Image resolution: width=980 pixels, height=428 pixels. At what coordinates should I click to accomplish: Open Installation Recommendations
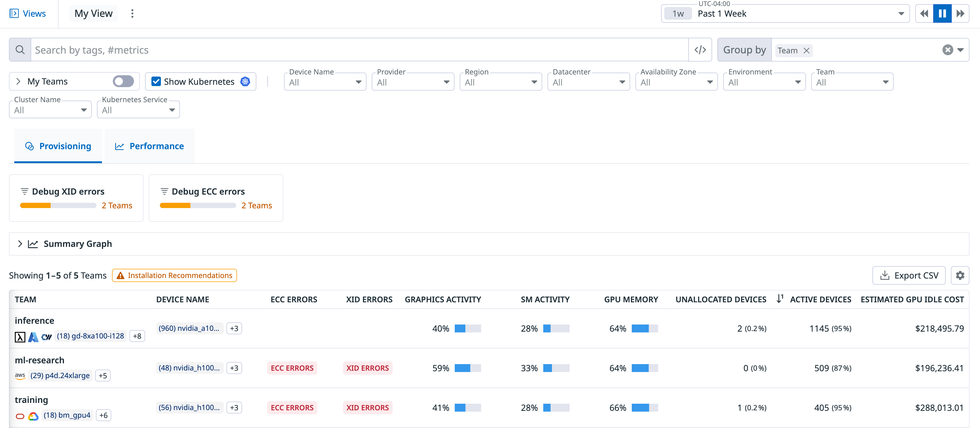click(x=174, y=275)
